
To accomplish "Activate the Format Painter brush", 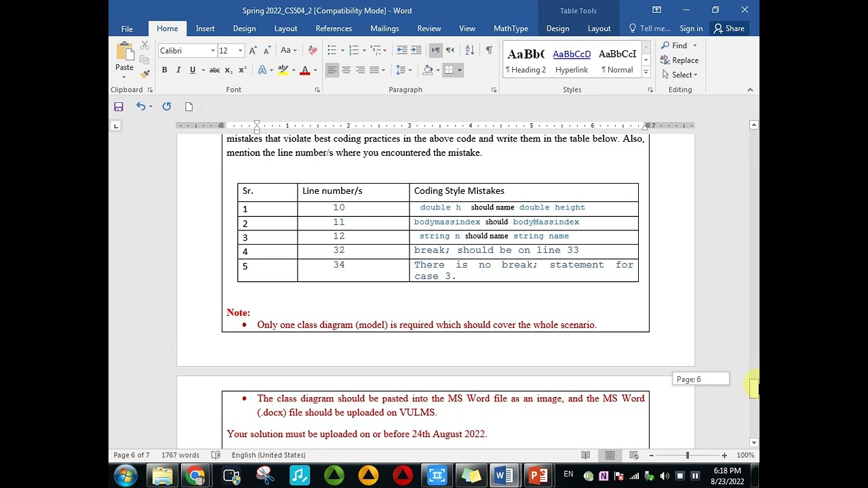I will 144,74.
